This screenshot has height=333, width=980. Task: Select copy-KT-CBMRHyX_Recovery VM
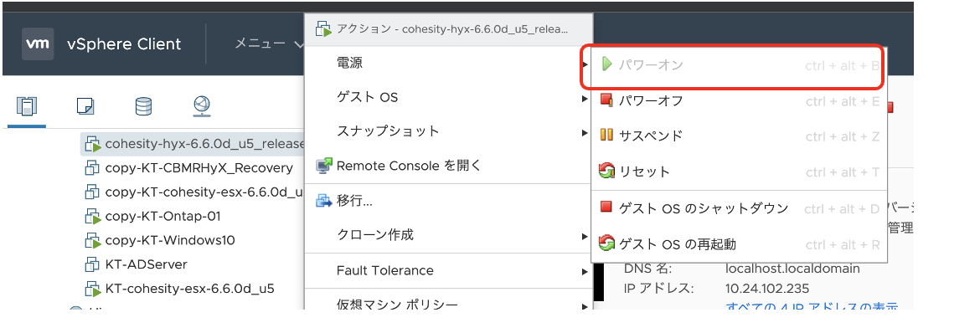[199, 168]
